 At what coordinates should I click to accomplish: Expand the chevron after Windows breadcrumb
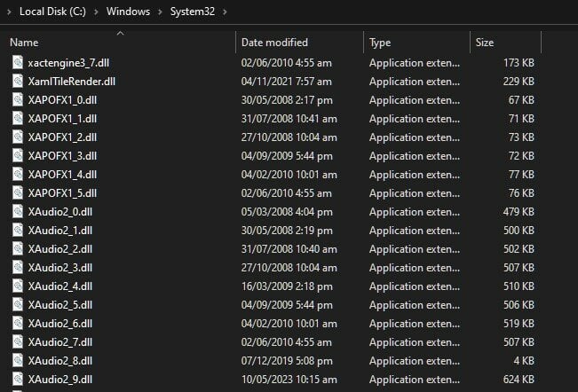point(160,12)
